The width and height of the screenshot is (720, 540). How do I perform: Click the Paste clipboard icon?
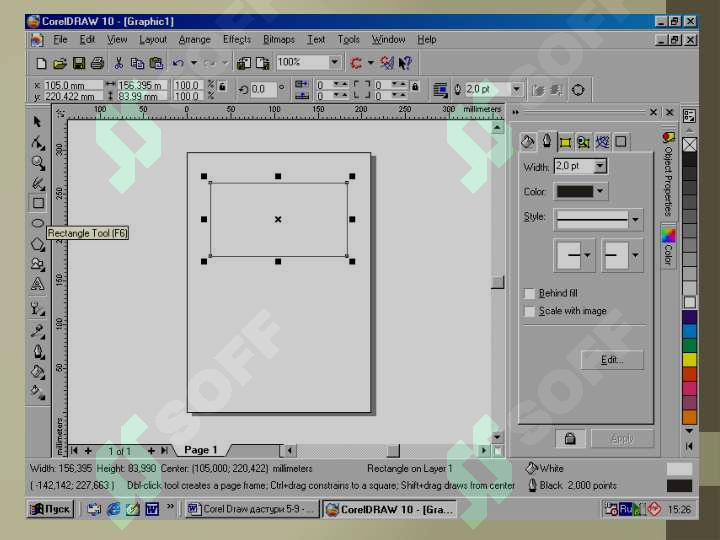(157, 63)
